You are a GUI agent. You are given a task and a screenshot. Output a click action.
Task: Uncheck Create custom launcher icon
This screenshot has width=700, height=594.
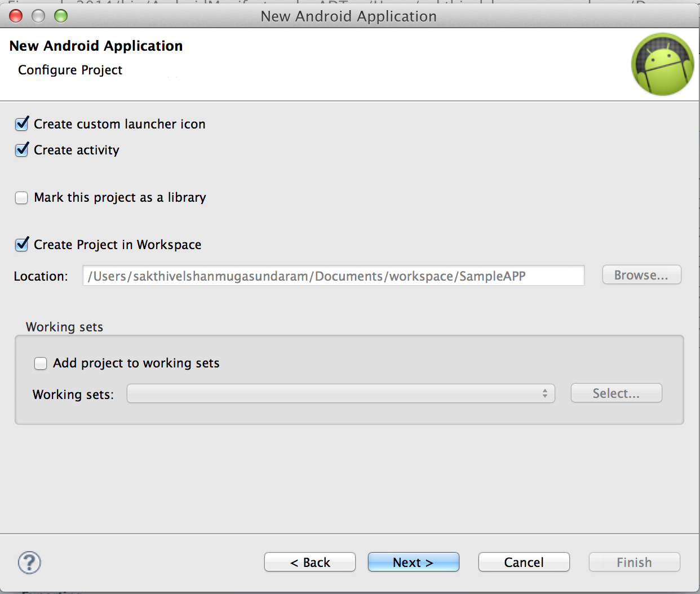click(x=21, y=123)
